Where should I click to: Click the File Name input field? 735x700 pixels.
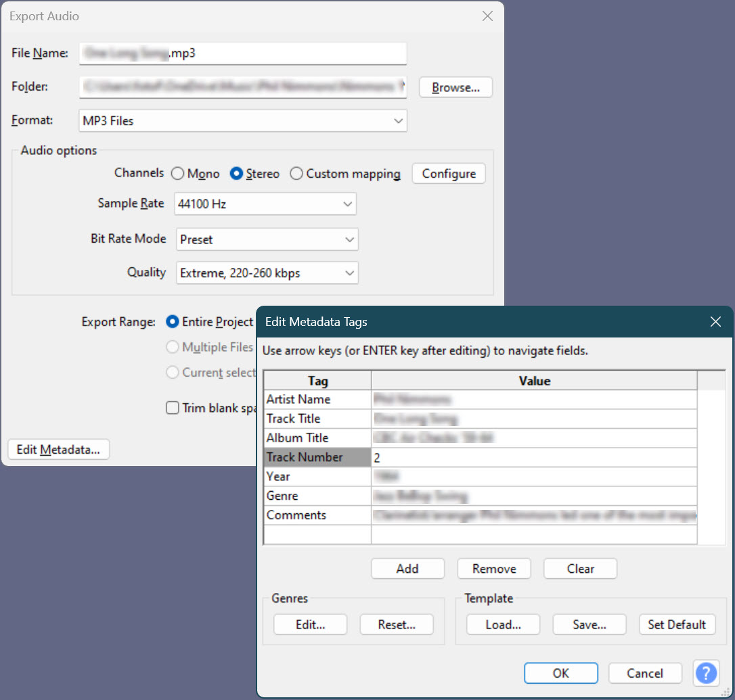tap(243, 53)
